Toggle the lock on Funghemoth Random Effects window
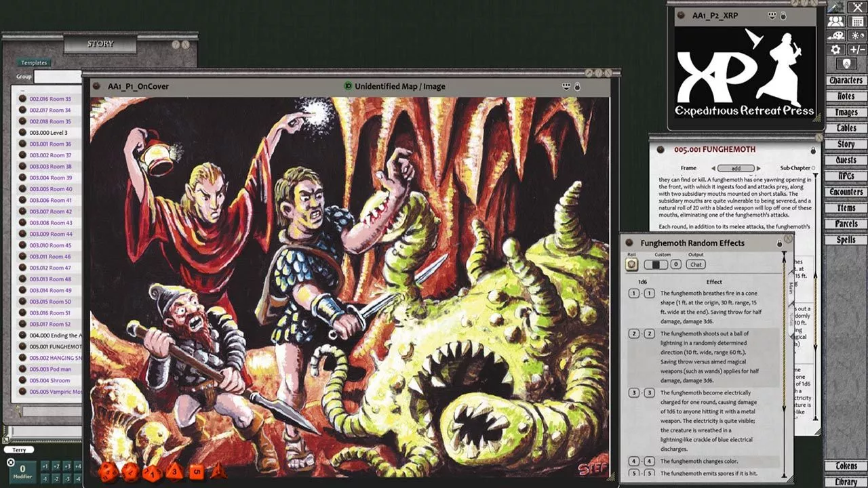 779,243
